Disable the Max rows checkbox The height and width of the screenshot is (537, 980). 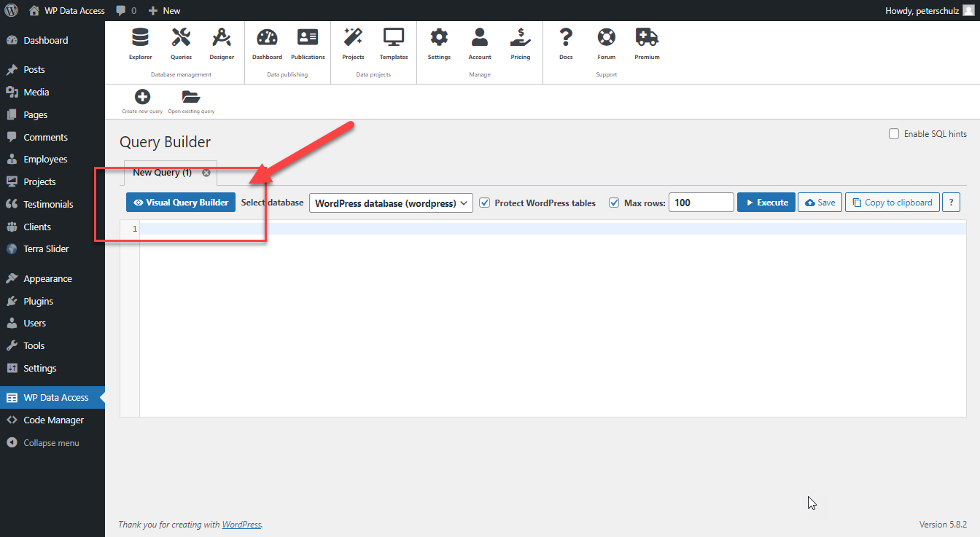click(614, 203)
